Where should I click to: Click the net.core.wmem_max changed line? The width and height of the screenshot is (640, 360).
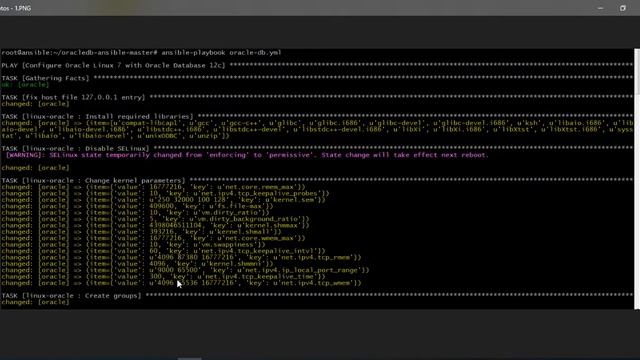coord(153,238)
